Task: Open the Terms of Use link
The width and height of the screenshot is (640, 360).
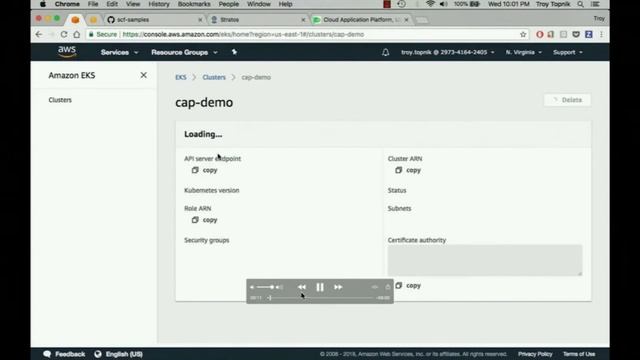Action: pos(579,354)
